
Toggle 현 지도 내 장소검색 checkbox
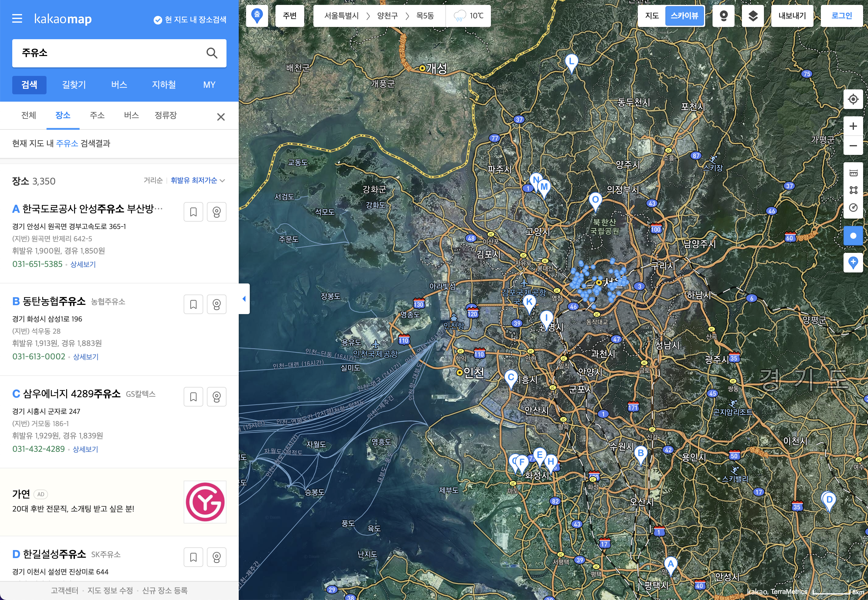click(x=158, y=20)
